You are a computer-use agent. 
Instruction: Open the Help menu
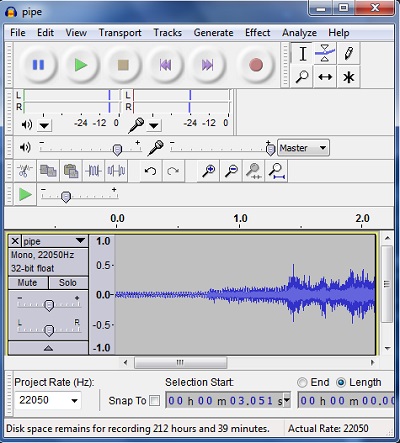(x=339, y=33)
